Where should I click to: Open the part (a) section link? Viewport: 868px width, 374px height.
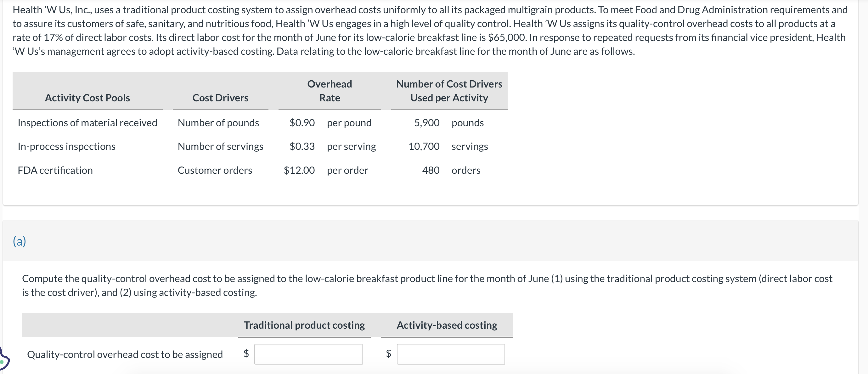(19, 241)
